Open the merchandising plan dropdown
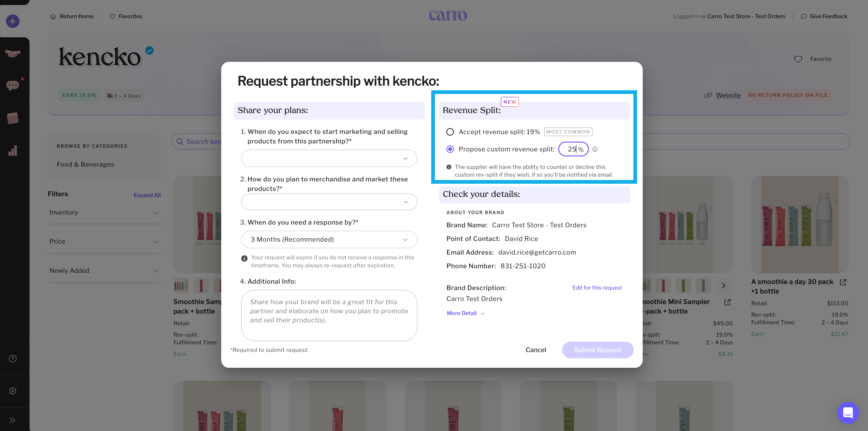 pos(329,202)
